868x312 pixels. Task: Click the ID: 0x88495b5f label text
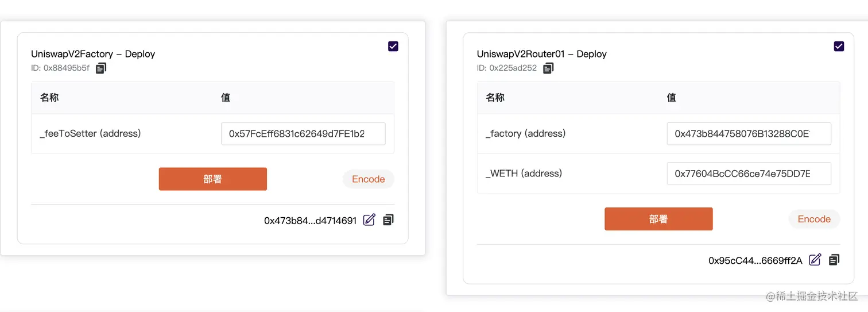60,68
